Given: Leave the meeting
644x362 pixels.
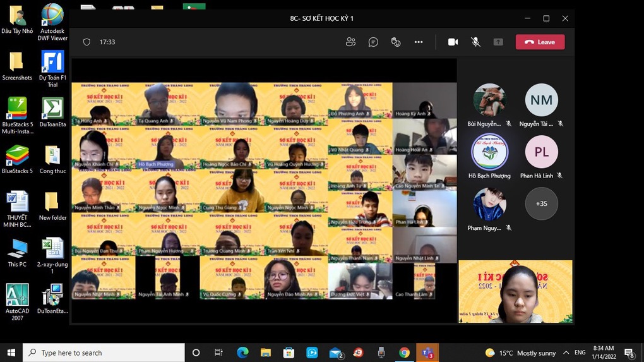Looking at the screenshot, I should (x=540, y=42).
